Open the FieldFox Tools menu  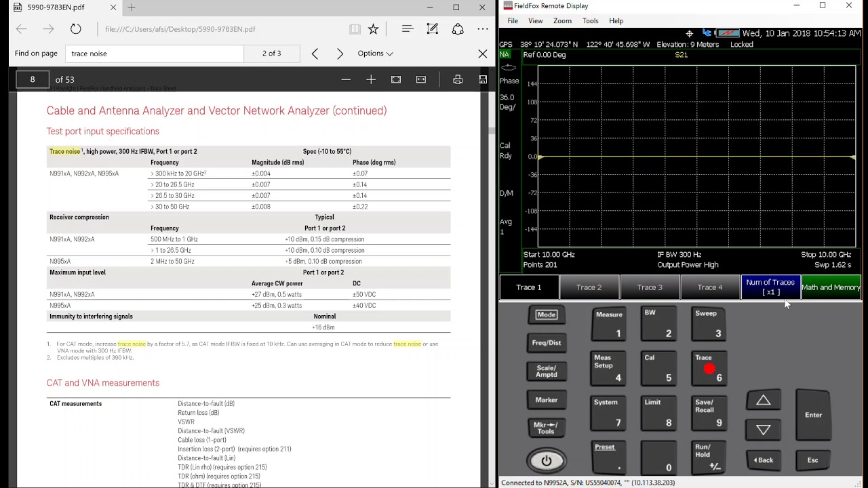click(x=591, y=21)
